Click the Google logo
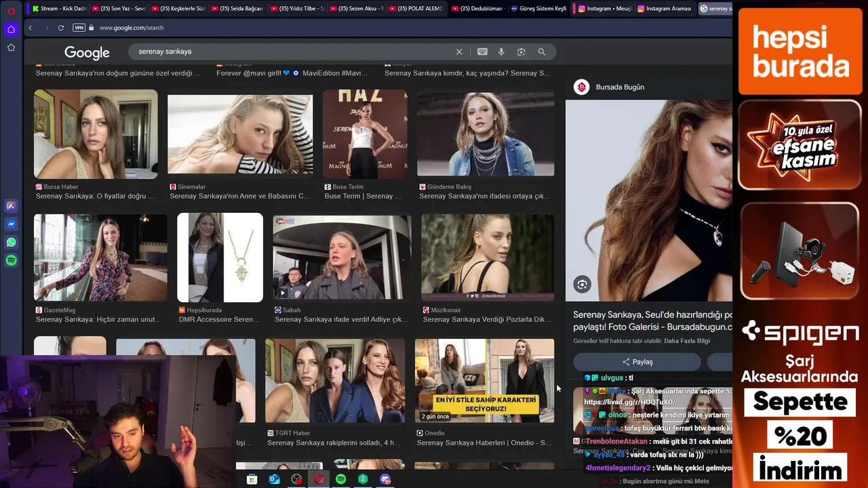Viewport: 868px width, 488px height. 87,52
